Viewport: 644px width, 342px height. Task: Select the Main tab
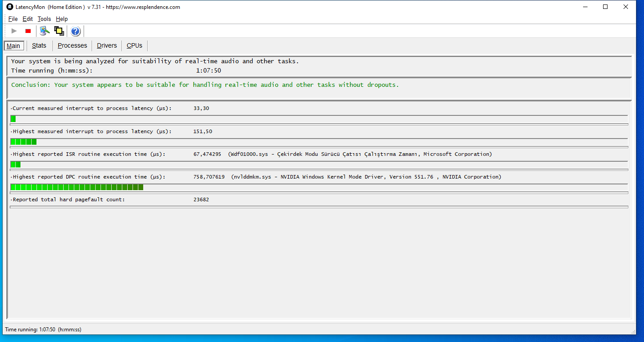pyautogui.click(x=13, y=45)
